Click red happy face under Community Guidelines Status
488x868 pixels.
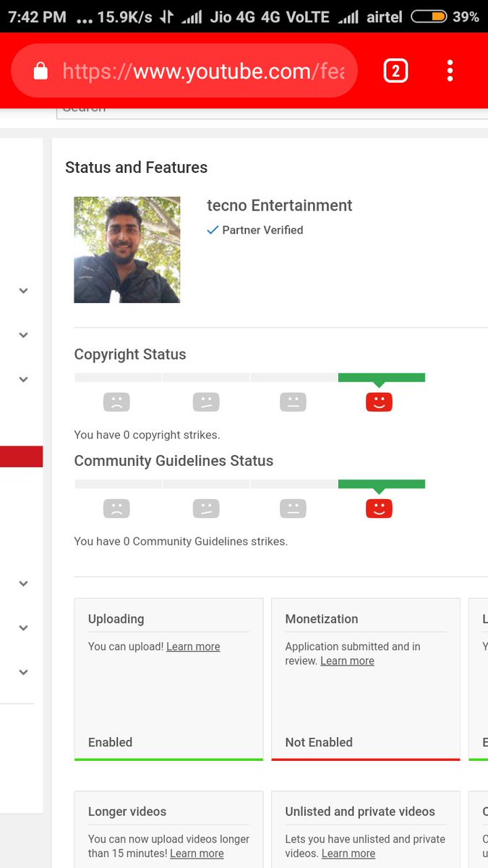click(x=379, y=509)
